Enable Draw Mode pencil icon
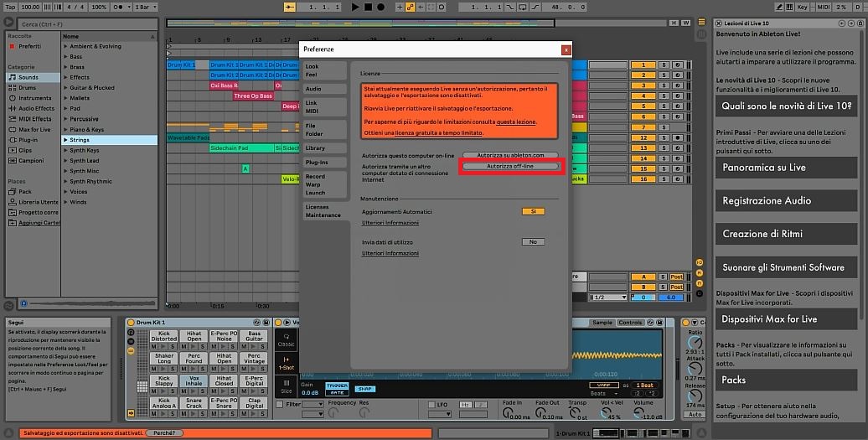The height and width of the screenshot is (440, 868). point(779,8)
